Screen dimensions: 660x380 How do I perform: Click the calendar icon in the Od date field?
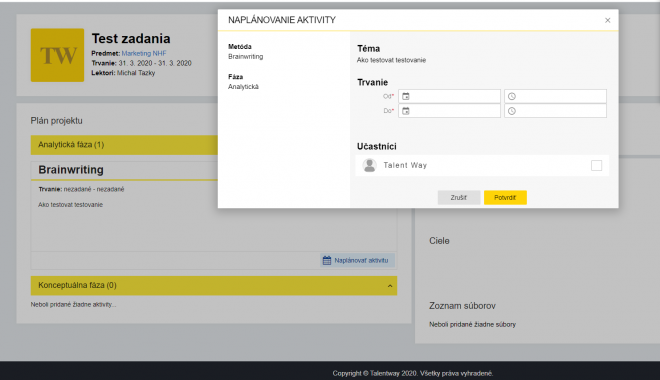pyautogui.click(x=406, y=96)
